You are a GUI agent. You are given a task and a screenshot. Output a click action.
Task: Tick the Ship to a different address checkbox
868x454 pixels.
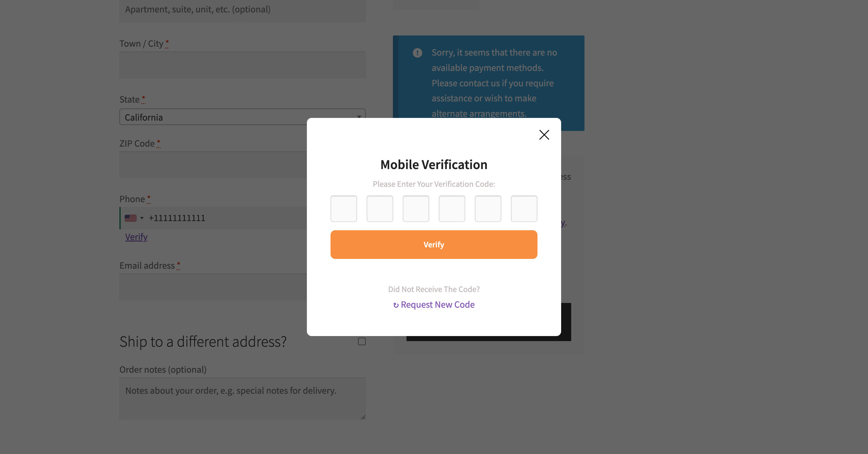(x=362, y=341)
